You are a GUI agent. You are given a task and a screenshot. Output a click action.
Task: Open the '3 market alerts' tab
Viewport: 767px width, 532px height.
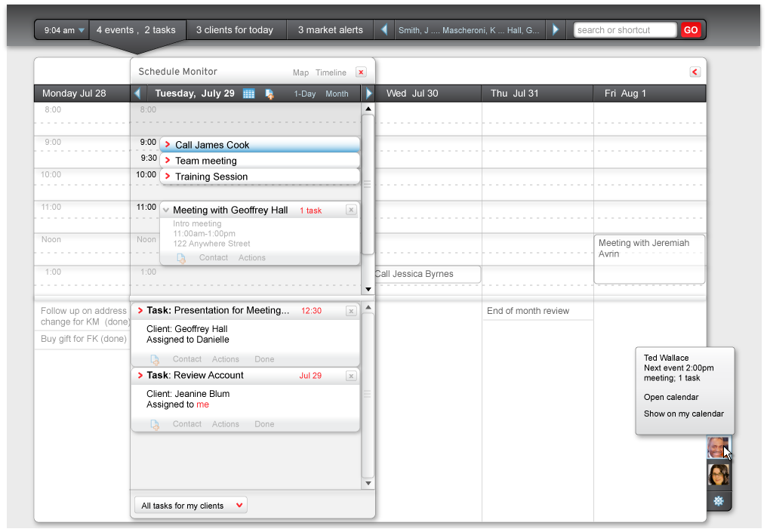click(330, 30)
